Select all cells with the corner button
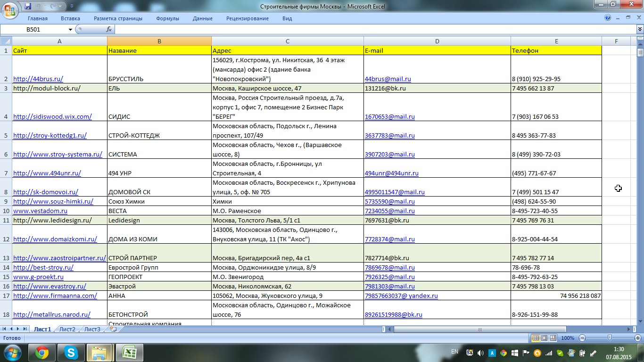This screenshot has height=362, width=644. (x=6, y=41)
